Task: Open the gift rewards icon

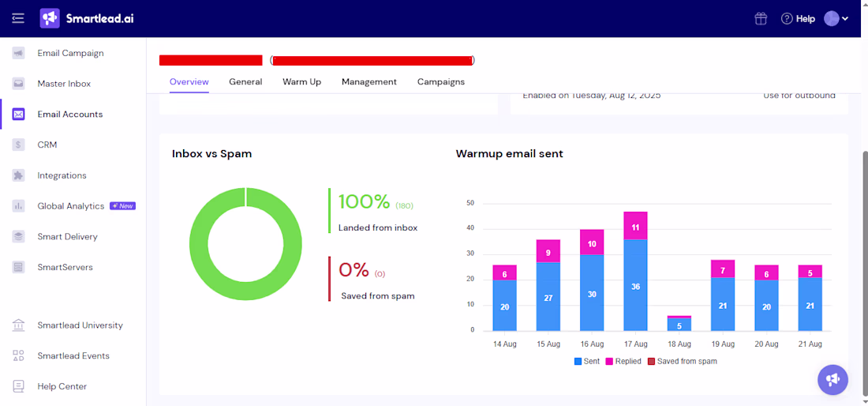Action: point(761,18)
